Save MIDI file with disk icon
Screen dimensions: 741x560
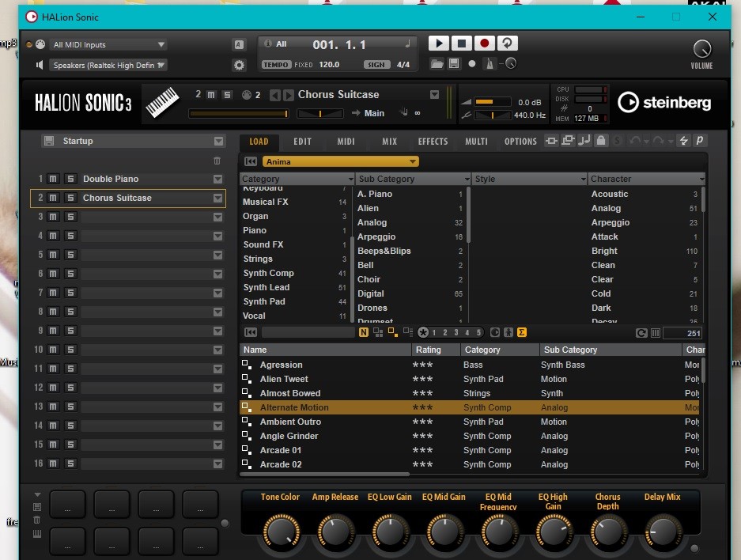tap(454, 64)
